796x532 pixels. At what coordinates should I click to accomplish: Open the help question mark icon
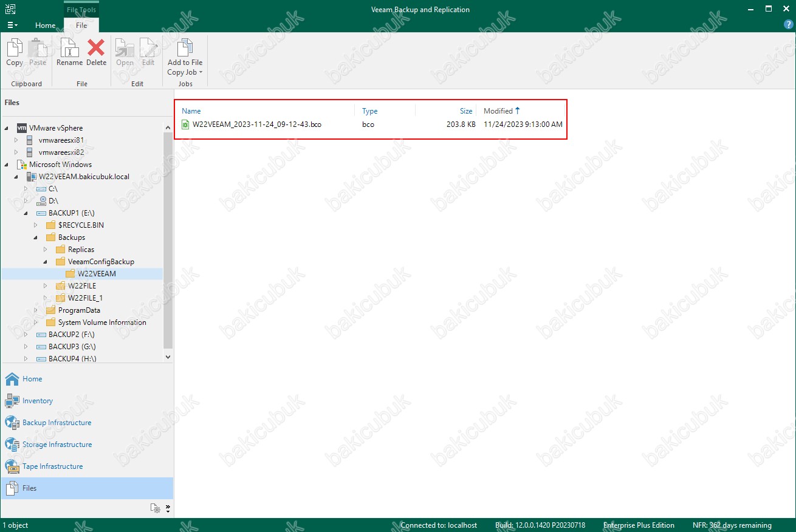[789, 25]
